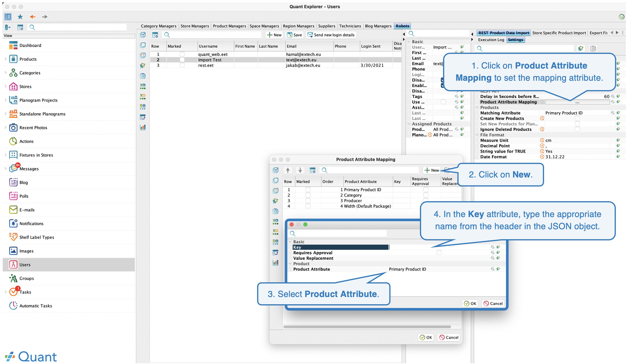The width and height of the screenshot is (628, 364).
Task: Open Polls in the sidebar
Action: [x=24, y=196]
